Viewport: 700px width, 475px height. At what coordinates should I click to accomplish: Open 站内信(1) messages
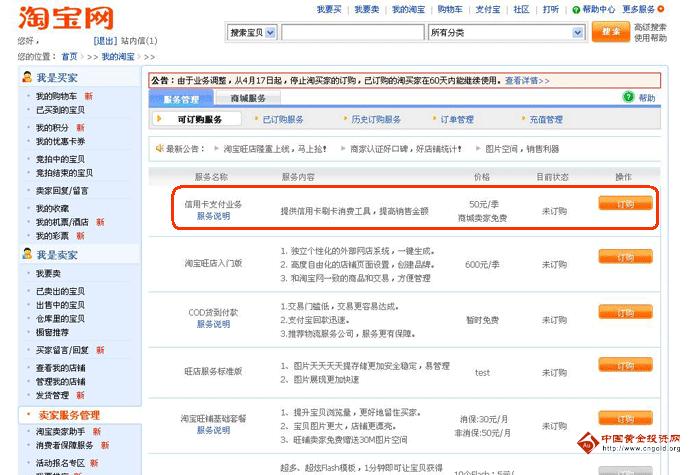[139, 41]
